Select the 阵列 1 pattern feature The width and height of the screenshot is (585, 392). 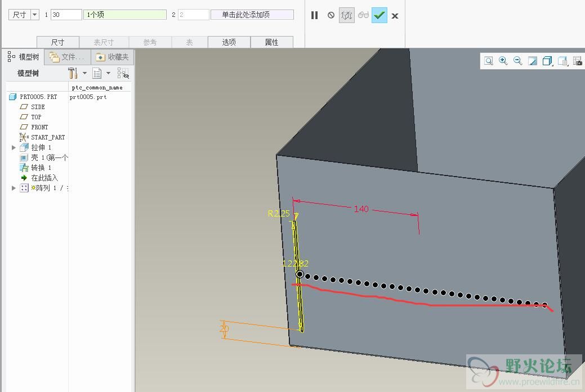click(44, 188)
